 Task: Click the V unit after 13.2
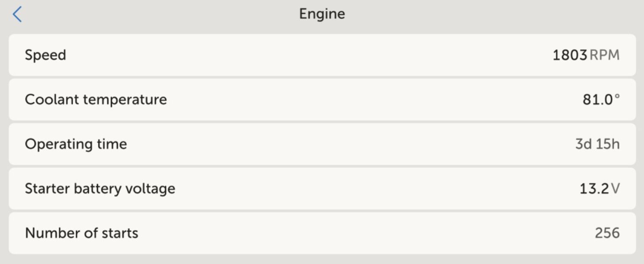click(616, 189)
